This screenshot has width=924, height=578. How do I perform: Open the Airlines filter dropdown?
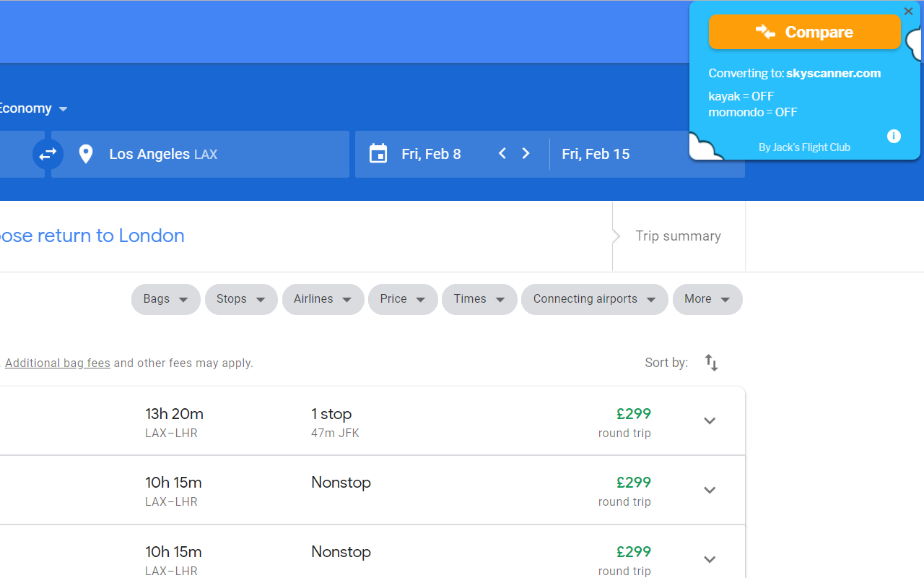click(x=323, y=298)
